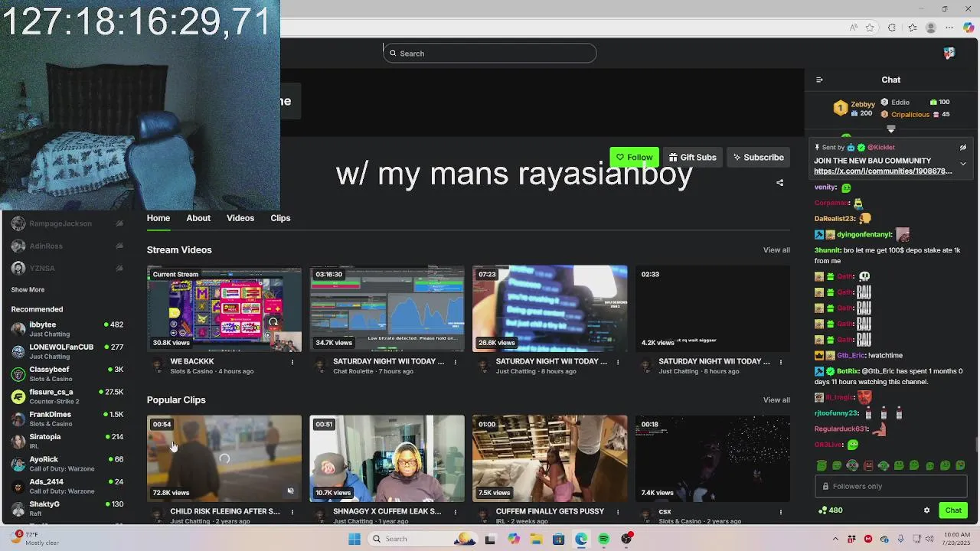Open Spotify from taskbar
980x551 pixels.
pyautogui.click(x=604, y=539)
